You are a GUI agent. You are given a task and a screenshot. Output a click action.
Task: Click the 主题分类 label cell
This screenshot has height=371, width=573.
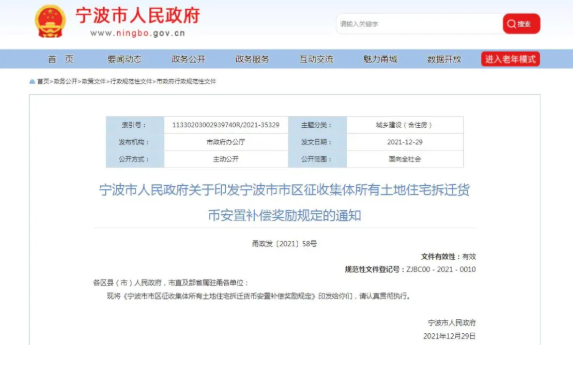point(317,125)
